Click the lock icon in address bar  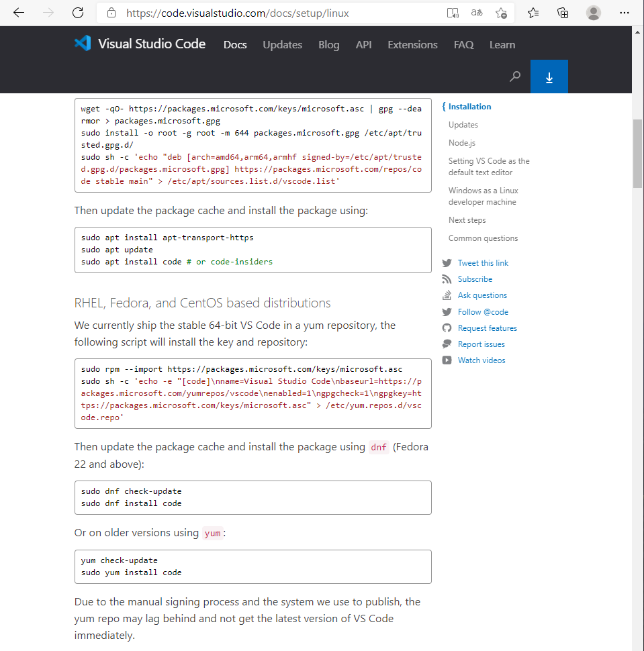point(111,13)
